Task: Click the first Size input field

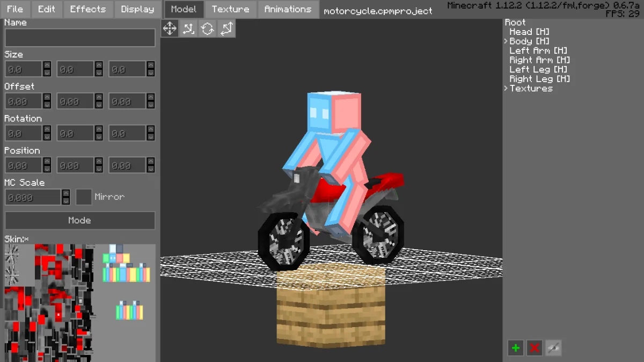Action: [24, 69]
